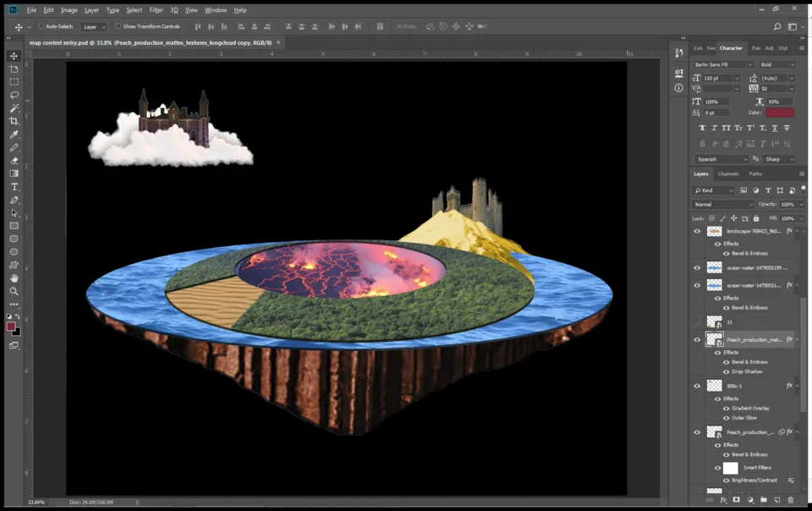Image resolution: width=812 pixels, height=511 pixels.
Task: Hide the ocean-water-1479055199 layer
Action: 697,267
